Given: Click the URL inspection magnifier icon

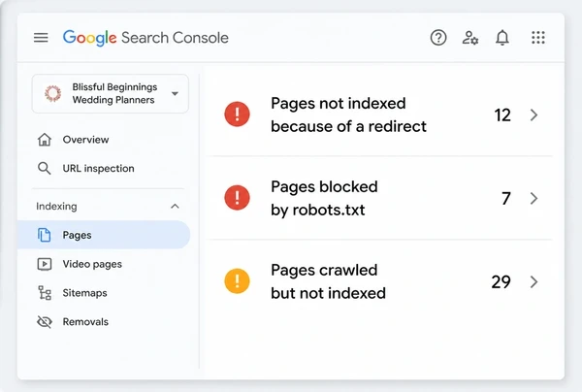Looking at the screenshot, I should pyautogui.click(x=45, y=168).
